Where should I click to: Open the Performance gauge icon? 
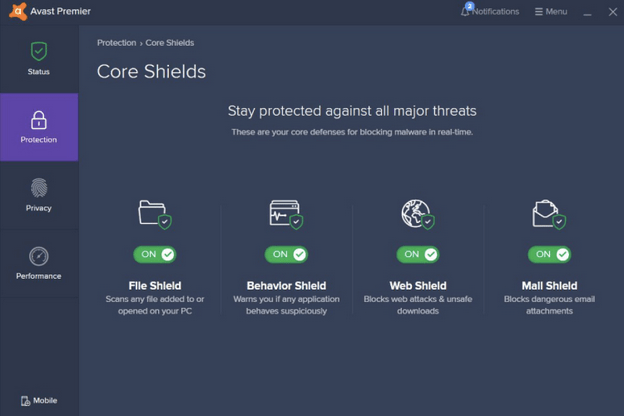[x=39, y=256]
